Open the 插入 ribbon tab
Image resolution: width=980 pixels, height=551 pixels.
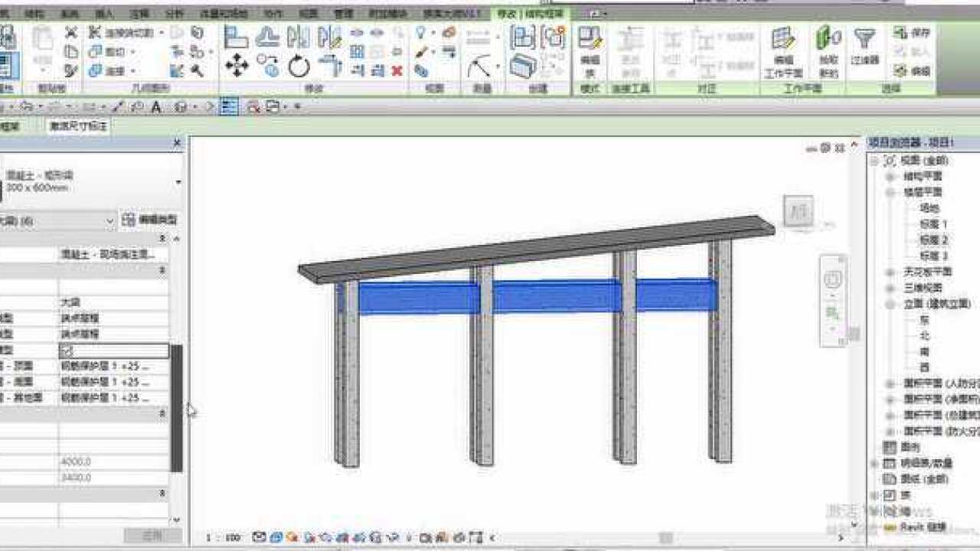pos(104,14)
